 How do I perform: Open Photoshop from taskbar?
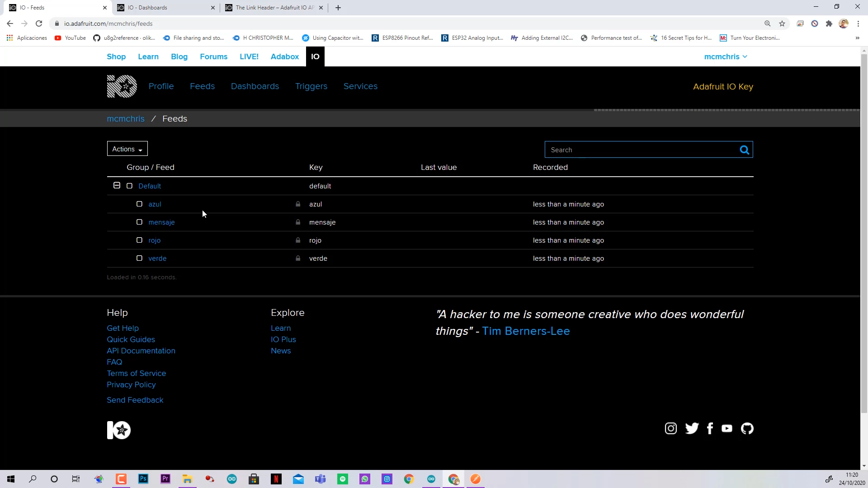tap(143, 479)
